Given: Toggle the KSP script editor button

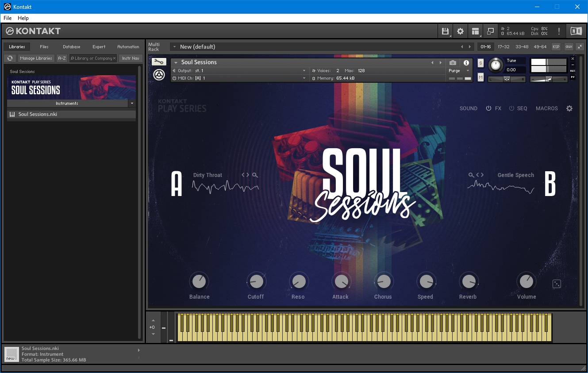Looking at the screenshot, I should (x=556, y=46).
